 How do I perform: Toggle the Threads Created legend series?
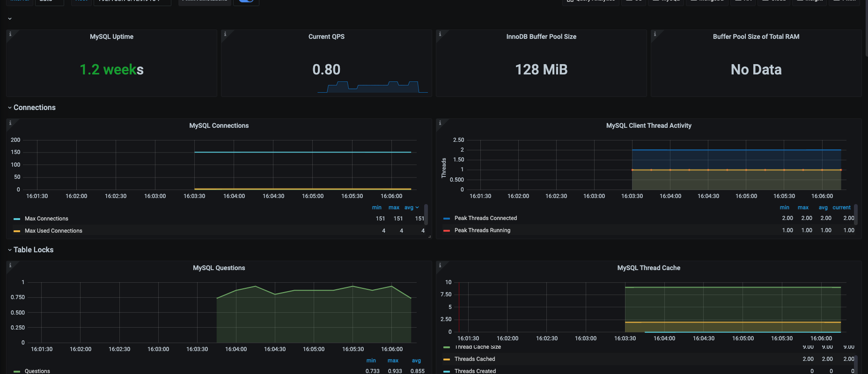coord(475,371)
